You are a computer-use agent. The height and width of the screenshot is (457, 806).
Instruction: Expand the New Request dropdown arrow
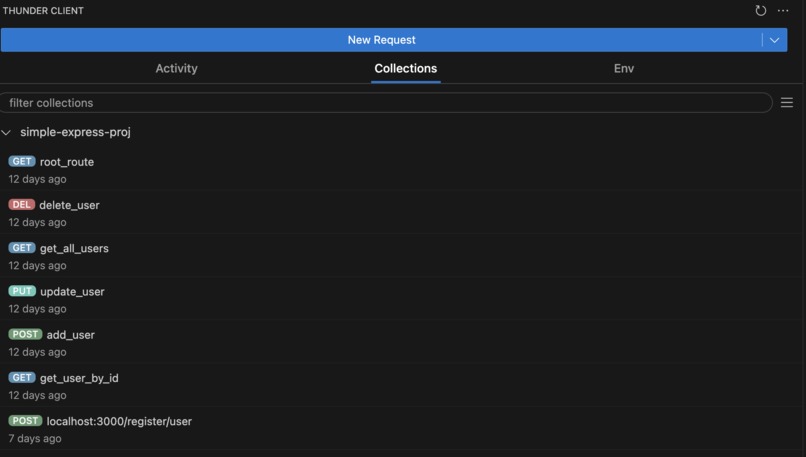[774, 40]
